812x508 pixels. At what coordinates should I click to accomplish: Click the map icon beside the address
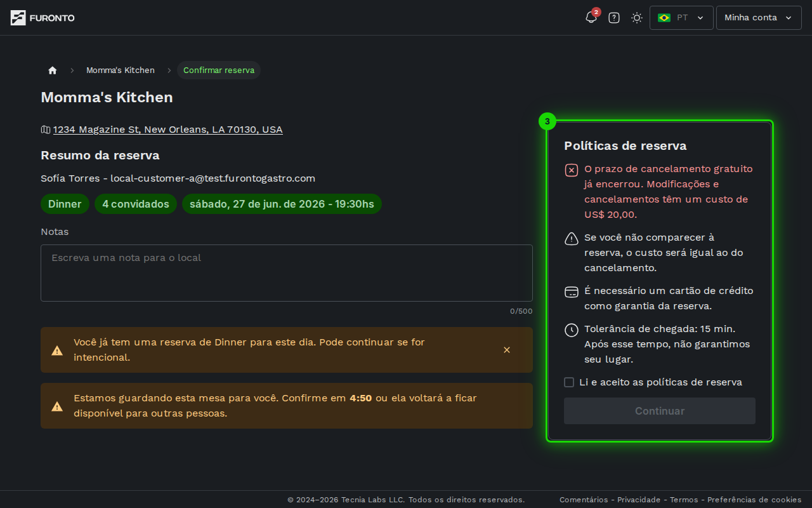[x=46, y=130]
